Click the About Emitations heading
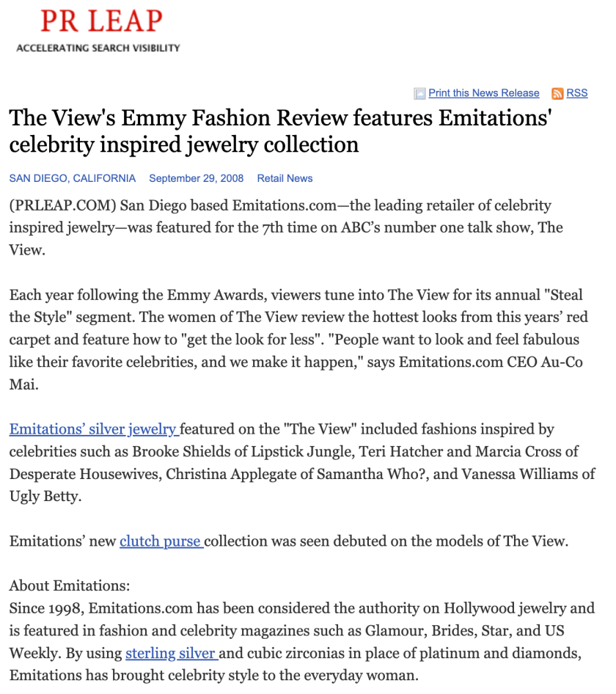 [x=69, y=586]
